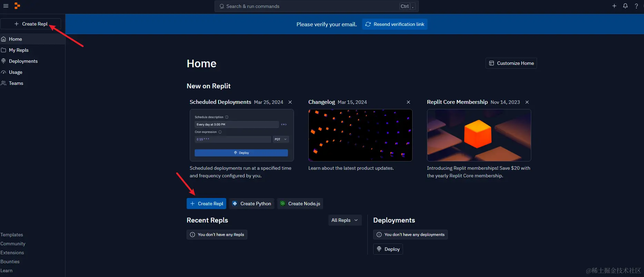
Task: Click the "You don't have any Repls" notice
Action: coord(217,235)
